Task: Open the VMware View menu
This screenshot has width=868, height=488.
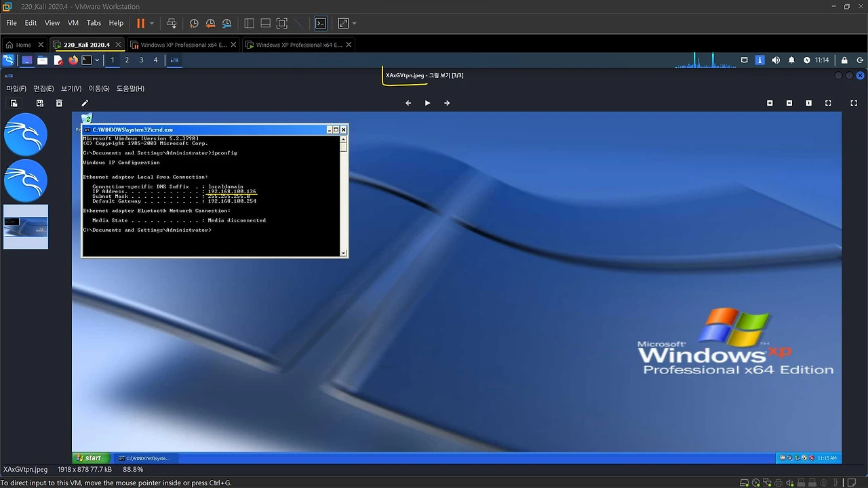Action: coord(52,23)
